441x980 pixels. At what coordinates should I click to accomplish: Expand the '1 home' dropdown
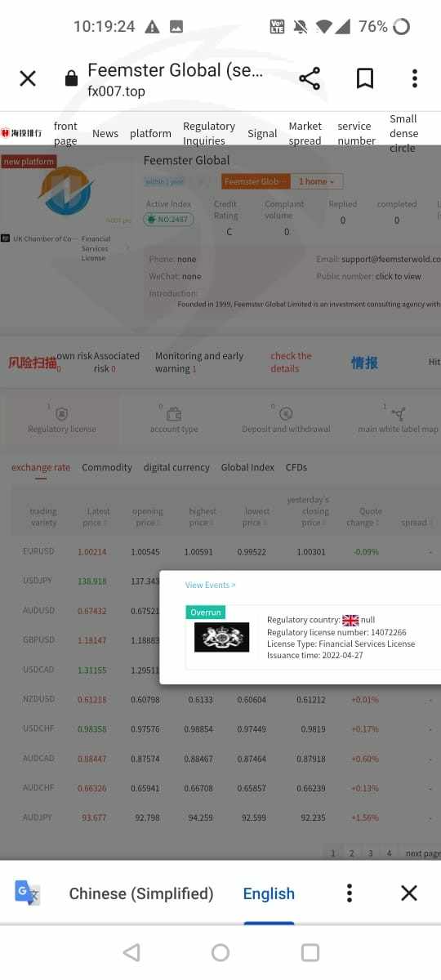(316, 181)
